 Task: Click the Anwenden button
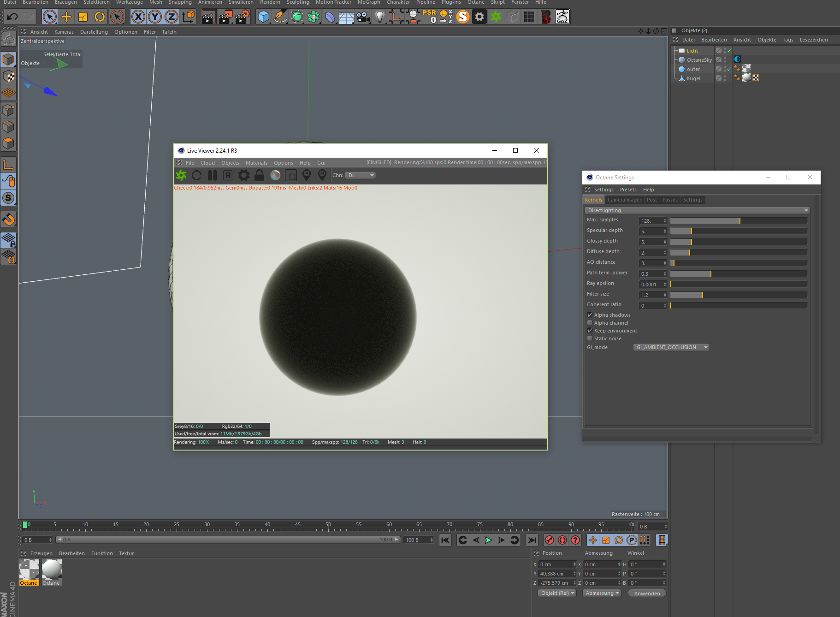[x=647, y=593]
